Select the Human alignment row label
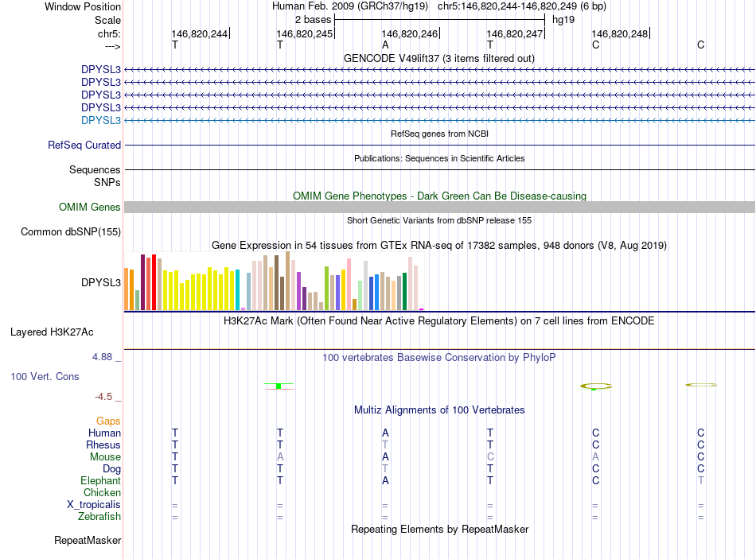Image resolution: width=756 pixels, height=559 pixels. point(104,433)
